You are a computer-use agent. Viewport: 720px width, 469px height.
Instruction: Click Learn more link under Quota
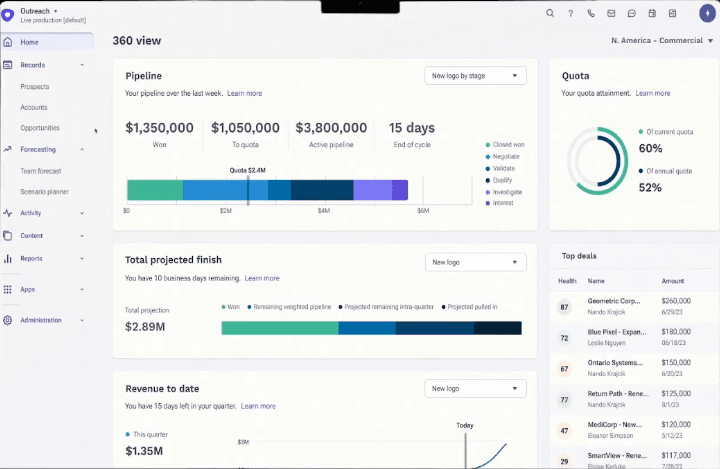pyautogui.click(x=653, y=93)
